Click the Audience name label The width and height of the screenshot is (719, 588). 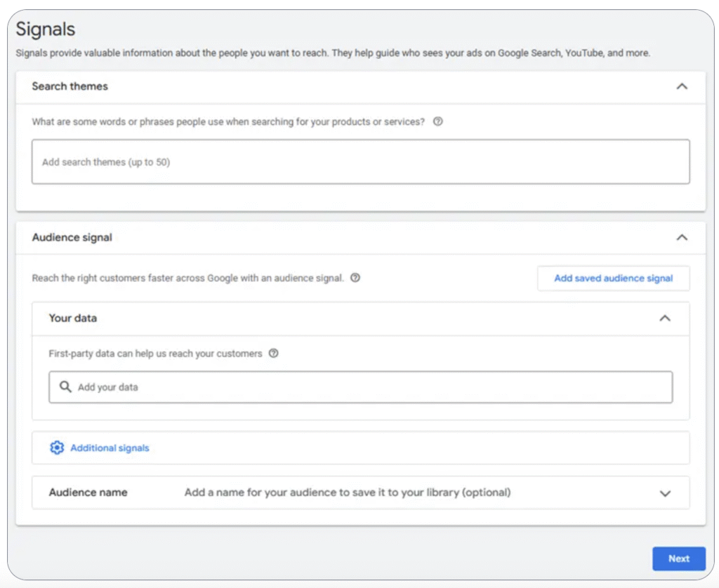pos(88,493)
